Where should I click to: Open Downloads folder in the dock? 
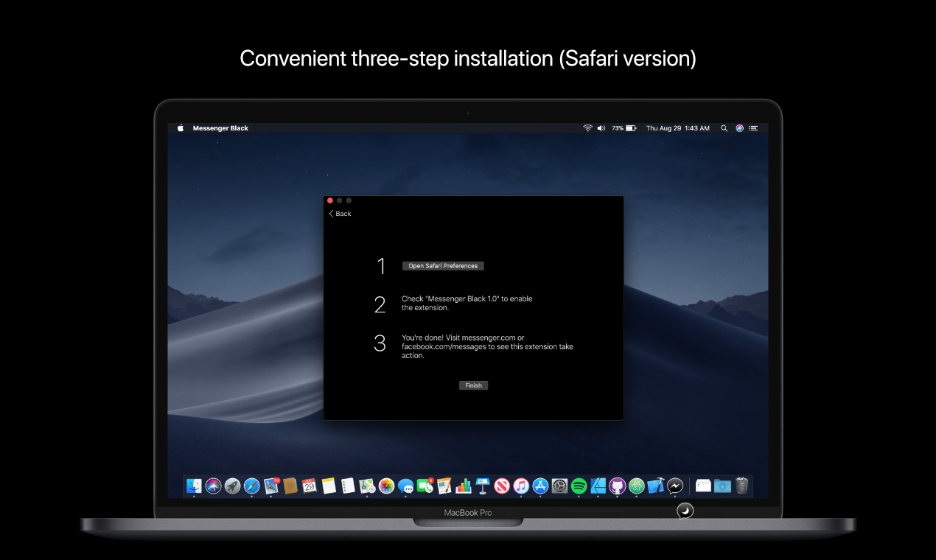(722, 486)
